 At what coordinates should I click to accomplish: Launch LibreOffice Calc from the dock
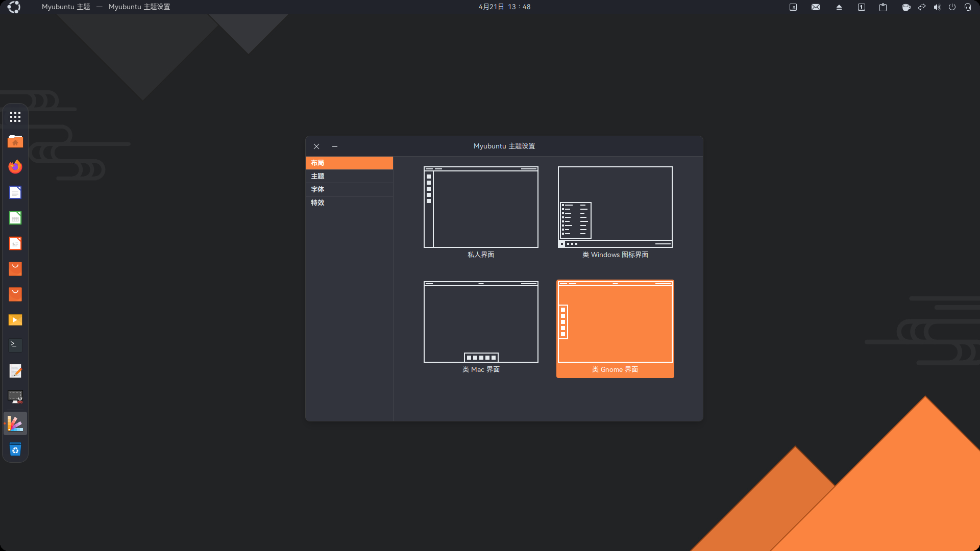pyautogui.click(x=15, y=218)
